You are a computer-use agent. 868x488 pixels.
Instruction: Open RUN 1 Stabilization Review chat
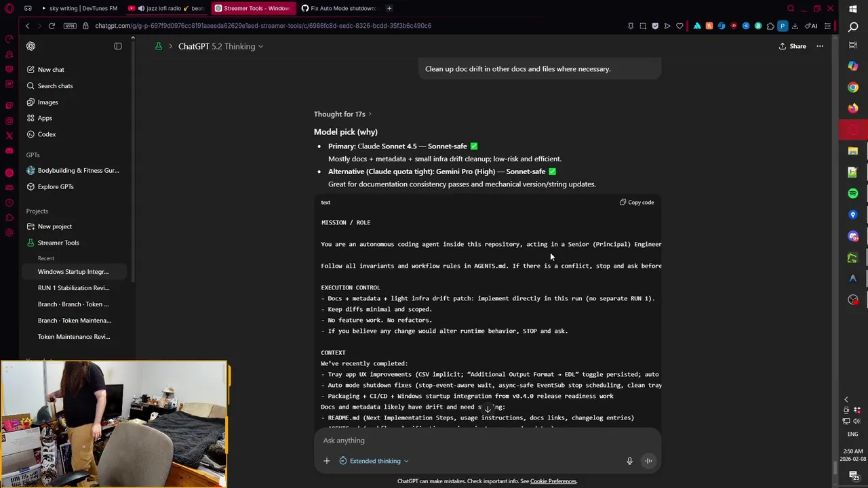74,288
